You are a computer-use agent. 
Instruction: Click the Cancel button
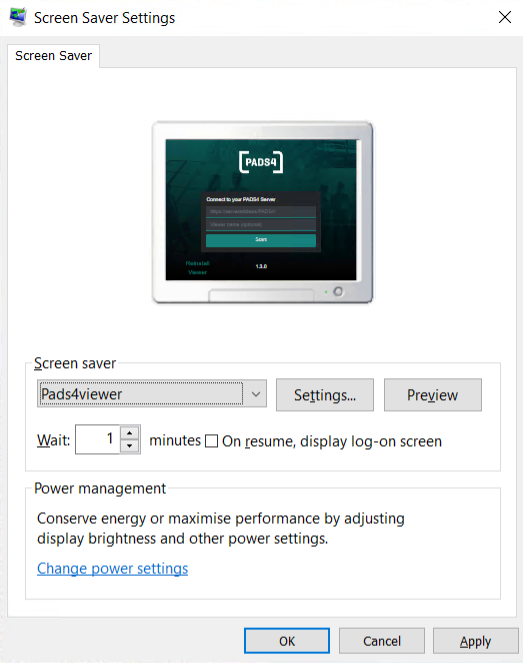[x=382, y=641]
